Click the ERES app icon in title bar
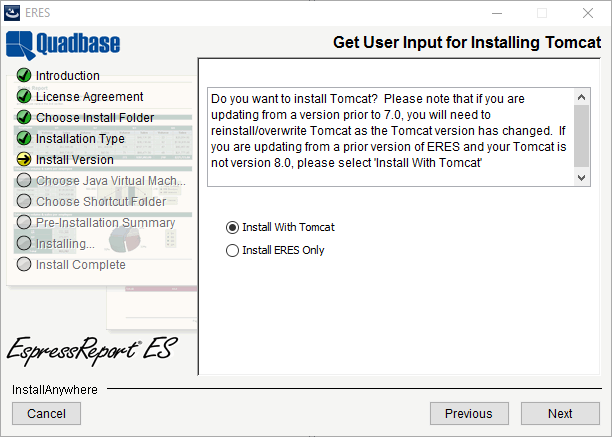 (12, 13)
